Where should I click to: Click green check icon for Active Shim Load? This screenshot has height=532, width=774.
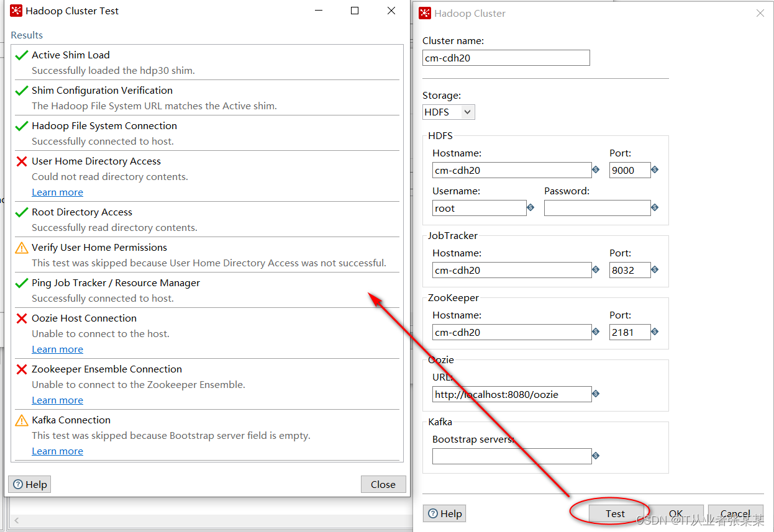click(22, 55)
